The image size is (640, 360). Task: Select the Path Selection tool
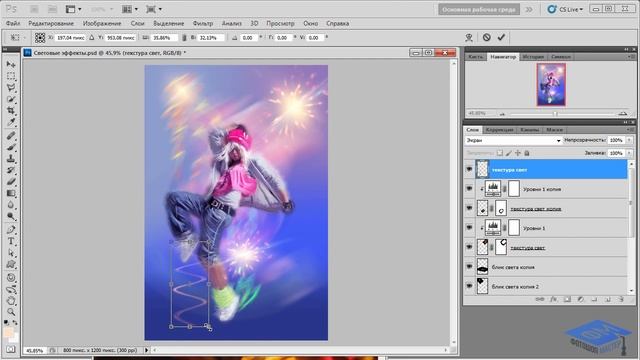[x=11, y=253]
